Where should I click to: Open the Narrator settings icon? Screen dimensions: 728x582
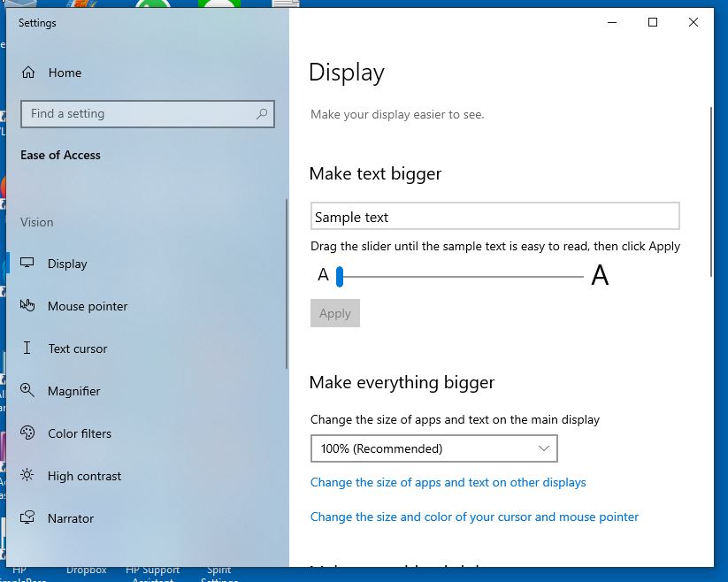[28, 518]
